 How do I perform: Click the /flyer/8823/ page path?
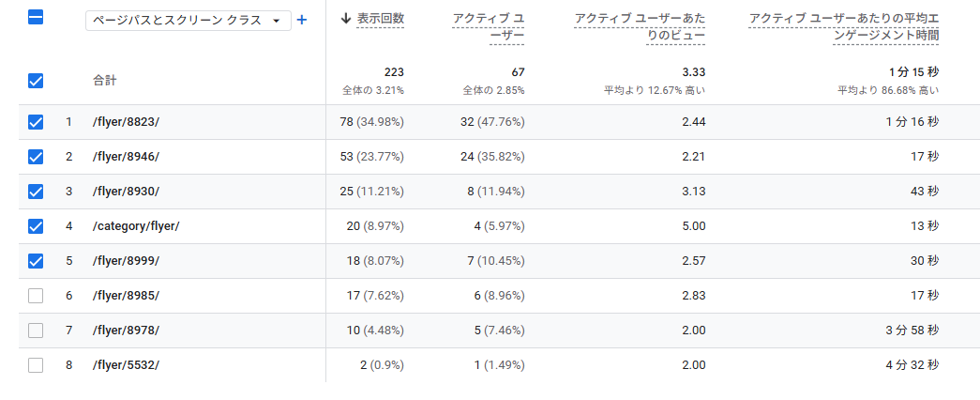(126, 122)
